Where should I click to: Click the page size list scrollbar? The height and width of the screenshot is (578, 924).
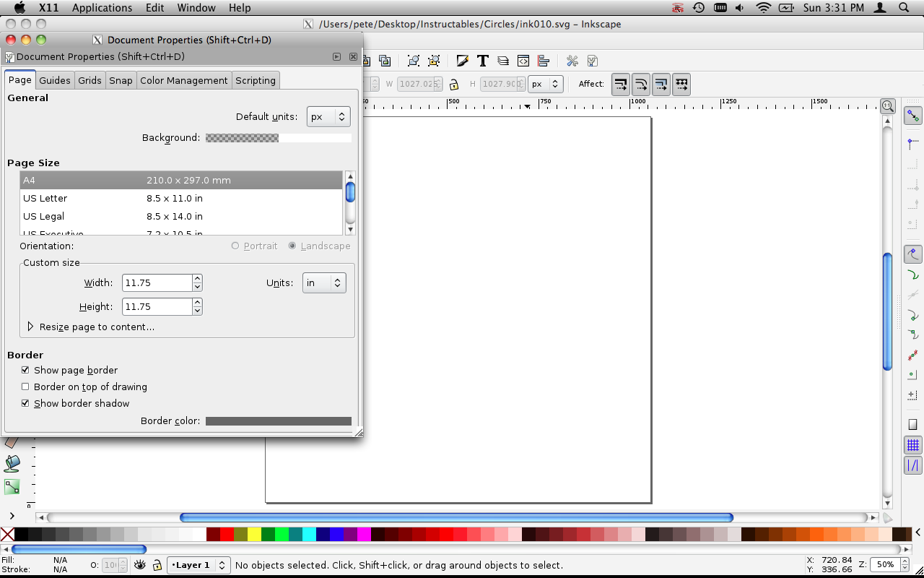[x=350, y=202]
